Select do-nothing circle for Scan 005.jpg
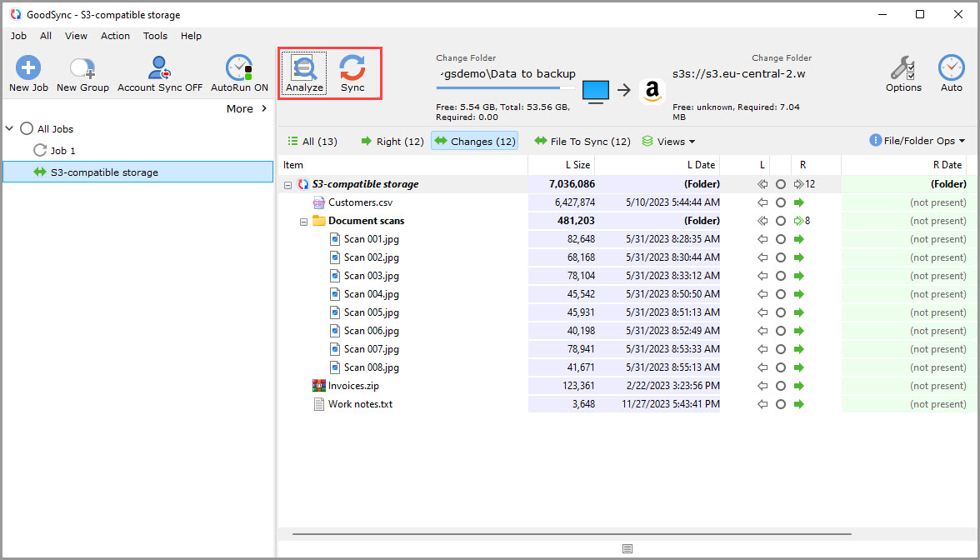This screenshot has width=980, height=560. (x=781, y=312)
